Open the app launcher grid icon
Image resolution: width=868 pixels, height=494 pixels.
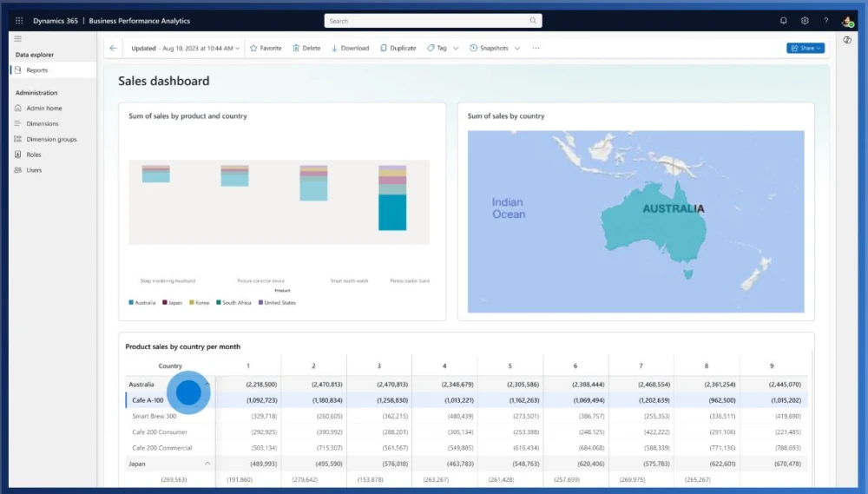[x=19, y=21]
